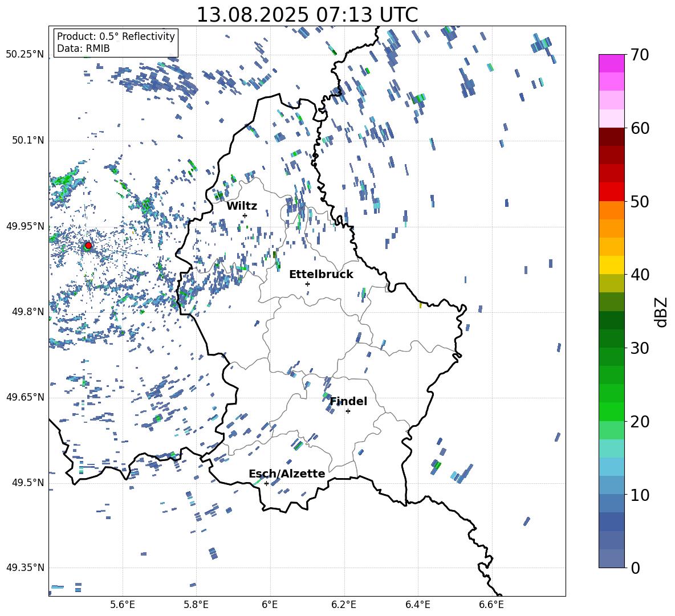The width and height of the screenshot is (675, 616).
Task: Click the 40 colorbar tick label
Action: [639, 275]
